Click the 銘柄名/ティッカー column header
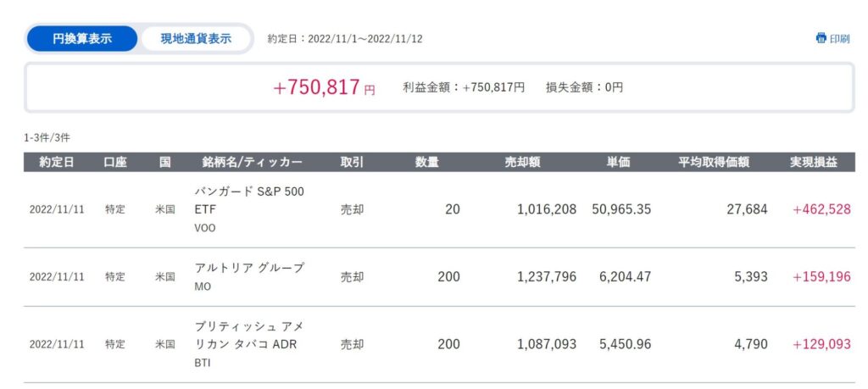This screenshot has height=389, width=868. click(253, 162)
